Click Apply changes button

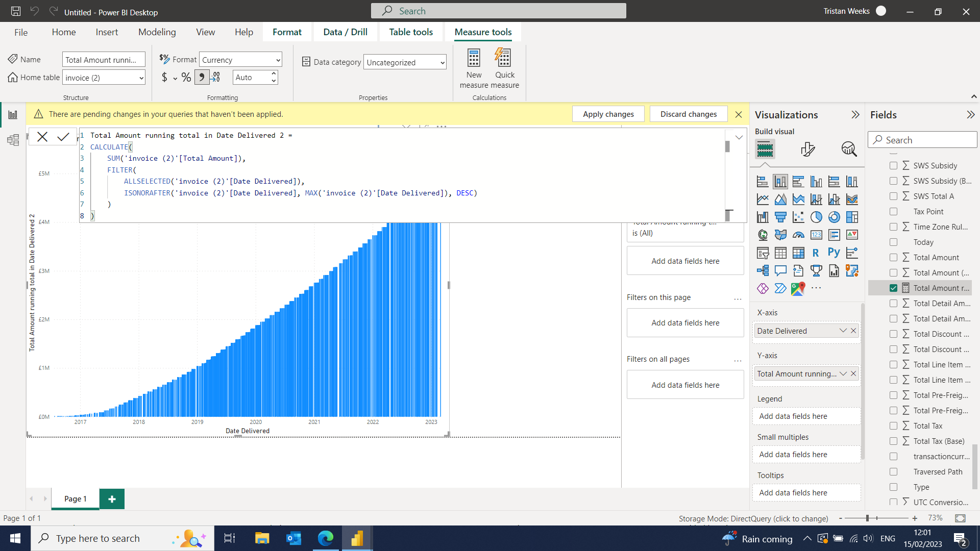[x=608, y=114]
